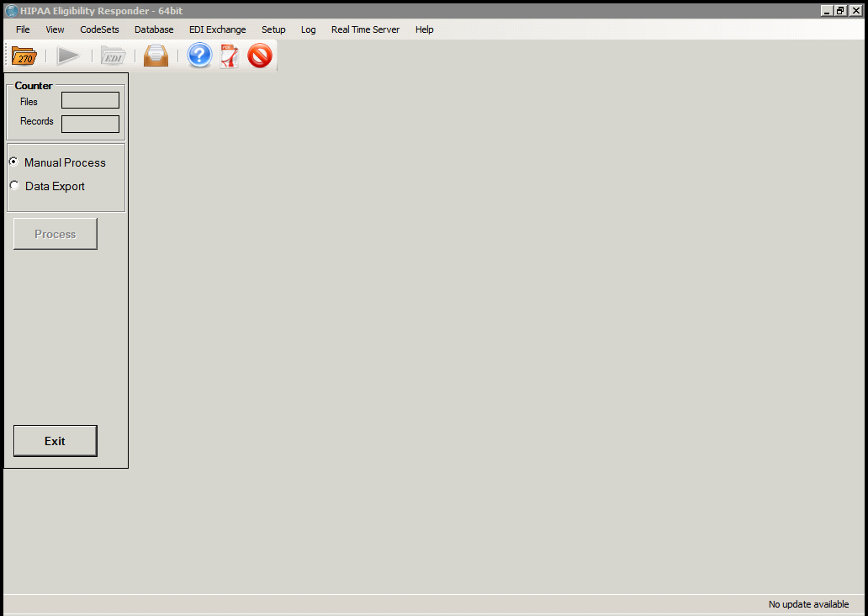Open the CodeSets menu
This screenshot has height=616, width=868.
[99, 29]
